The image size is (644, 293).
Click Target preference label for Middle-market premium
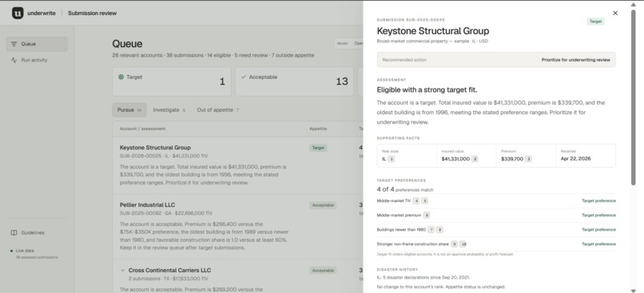(598, 216)
